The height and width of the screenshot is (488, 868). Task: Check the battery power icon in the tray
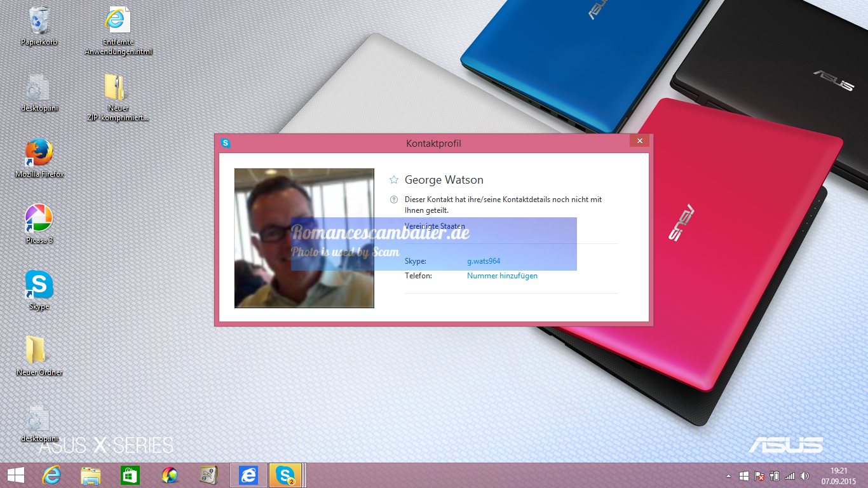(x=774, y=475)
